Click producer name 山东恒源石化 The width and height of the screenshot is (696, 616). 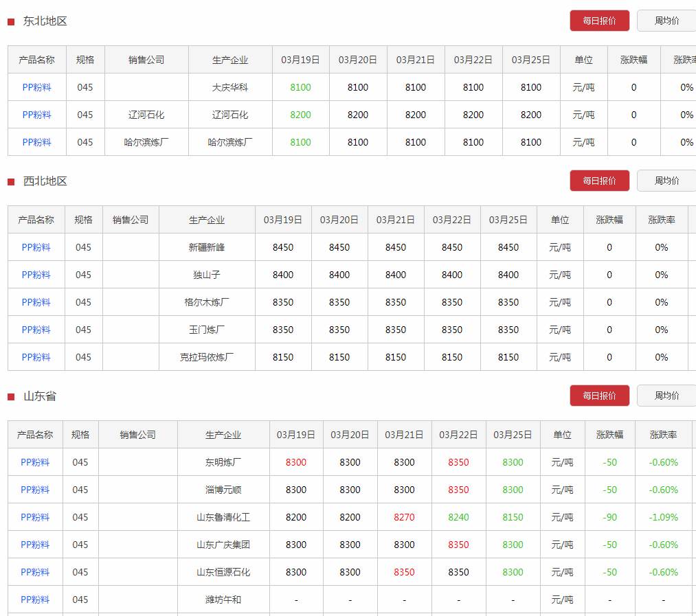[223, 572]
